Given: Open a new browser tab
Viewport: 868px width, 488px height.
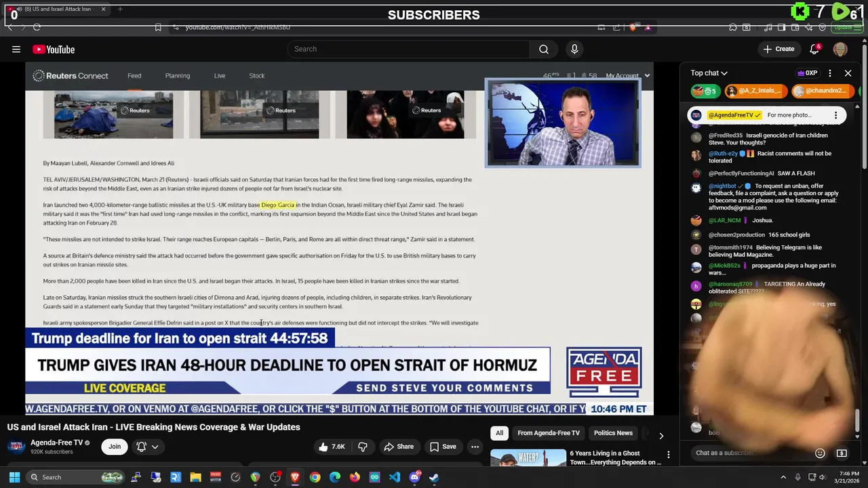Looking at the screenshot, I should click(x=120, y=9).
